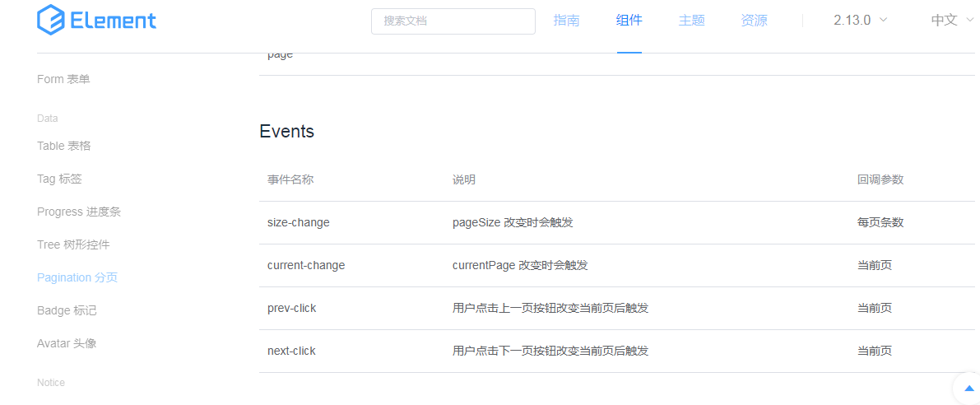Click 当前页 in the next-click row
The height and width of the screenshot is (405, 980).
pyautogui.click(x=875, y=351)
